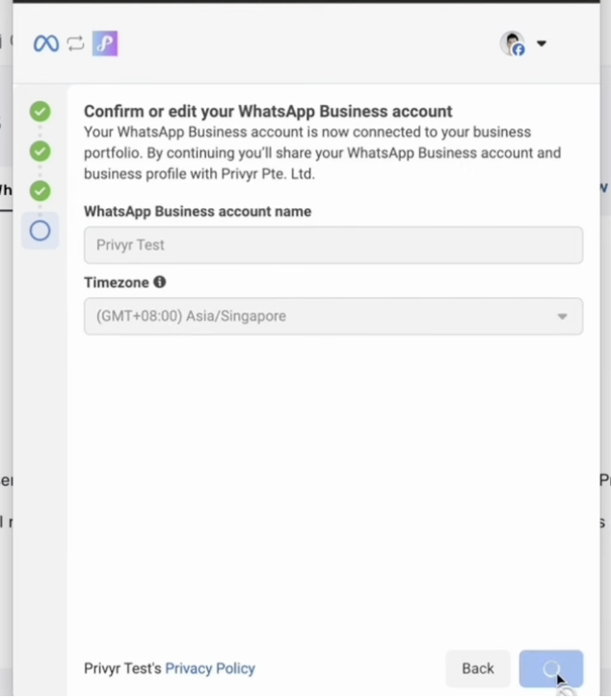Click the Back button

click(x=478, y=668)
